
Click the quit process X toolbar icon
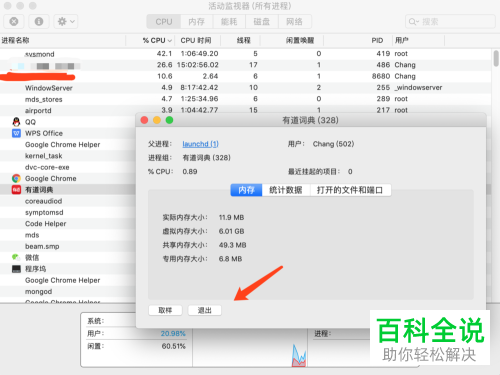click(x=14, y=22)
